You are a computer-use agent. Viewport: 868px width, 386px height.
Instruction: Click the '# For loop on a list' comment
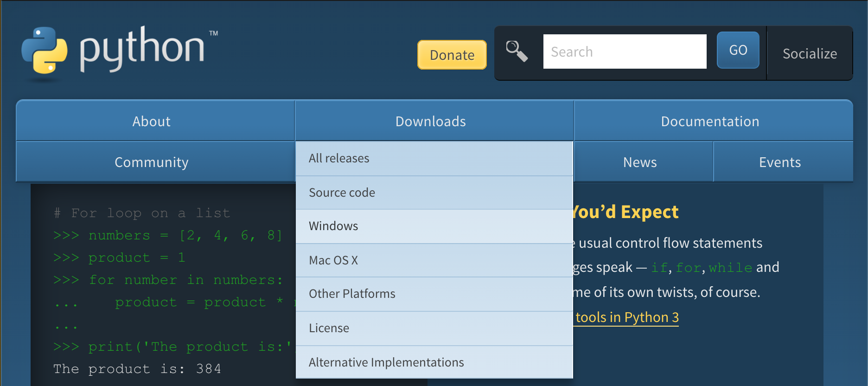coord(142,213)
